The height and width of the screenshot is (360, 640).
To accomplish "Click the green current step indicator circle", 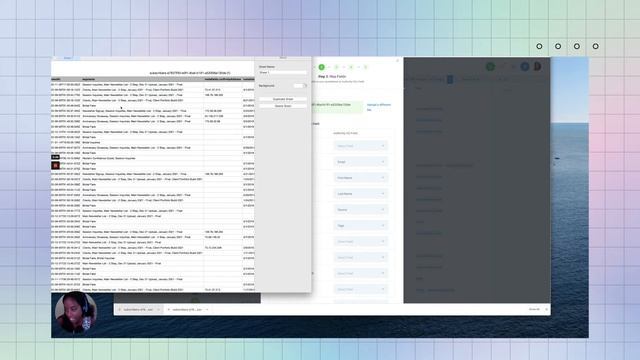I will [322, 67].
